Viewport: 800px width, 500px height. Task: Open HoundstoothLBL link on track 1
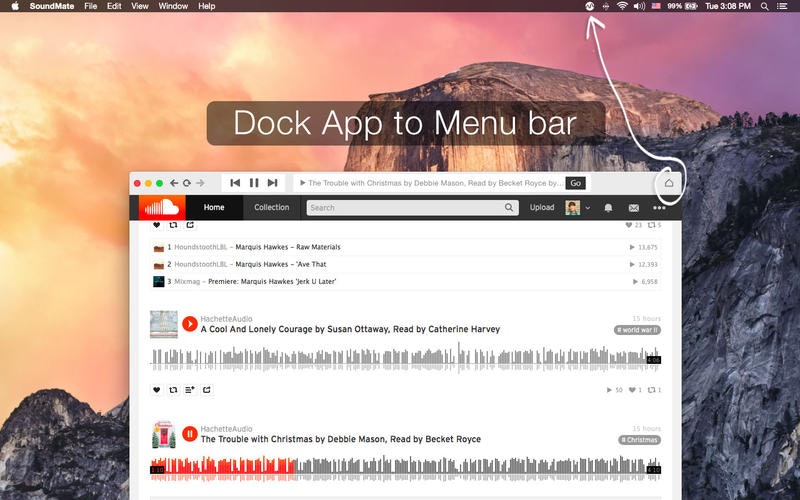point(201,247)
